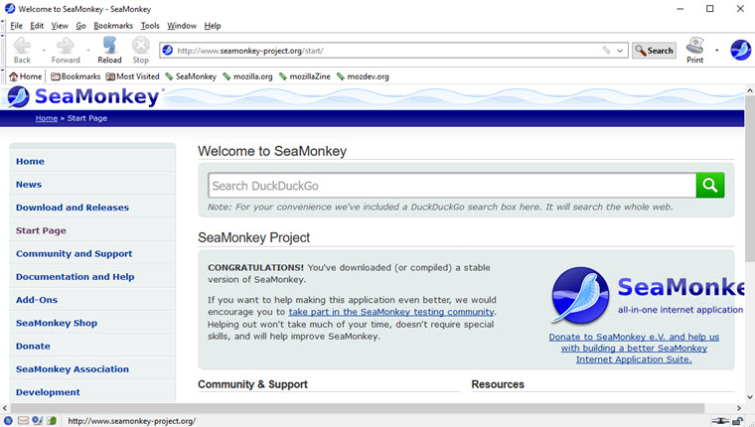
Task: Click the SeaMonkey throbber logo in toolbar
Action: click(740, 50)
